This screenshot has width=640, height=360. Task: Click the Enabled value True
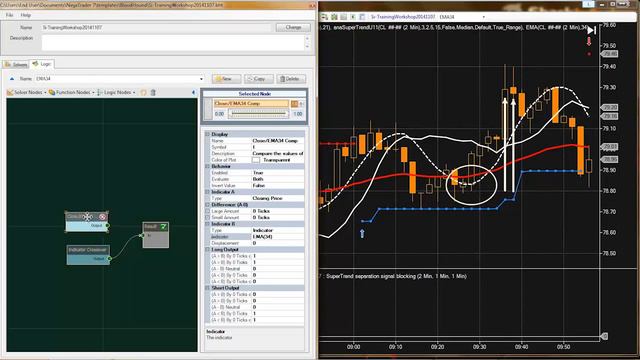(278, 173)
